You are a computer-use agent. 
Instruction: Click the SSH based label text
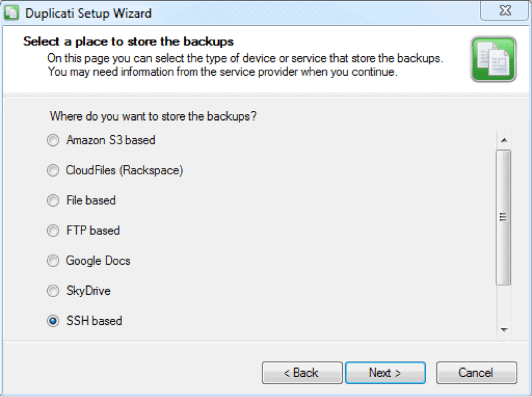94,321
